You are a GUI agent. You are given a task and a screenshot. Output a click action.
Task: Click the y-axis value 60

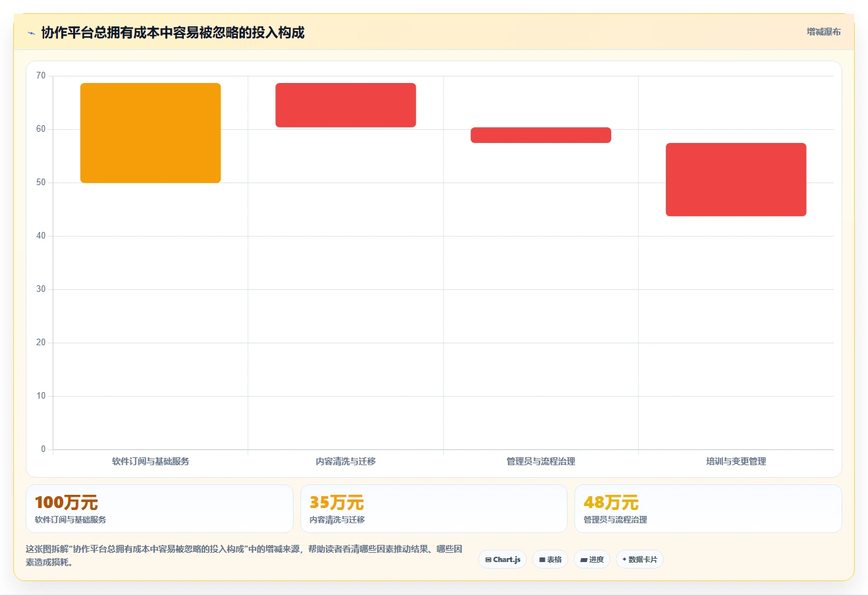pos(41,129)
